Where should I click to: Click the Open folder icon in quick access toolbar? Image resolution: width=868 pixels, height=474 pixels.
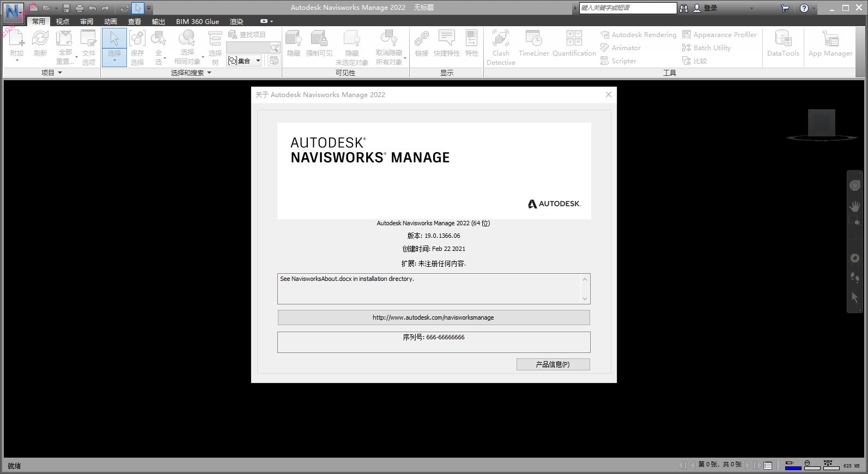point(47,8)
